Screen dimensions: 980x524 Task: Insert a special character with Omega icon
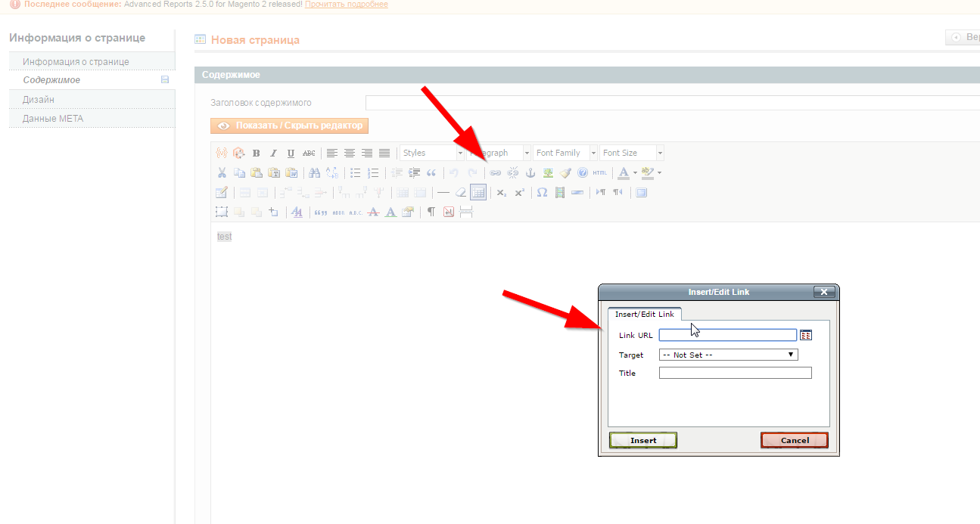(x=542, y=192)
